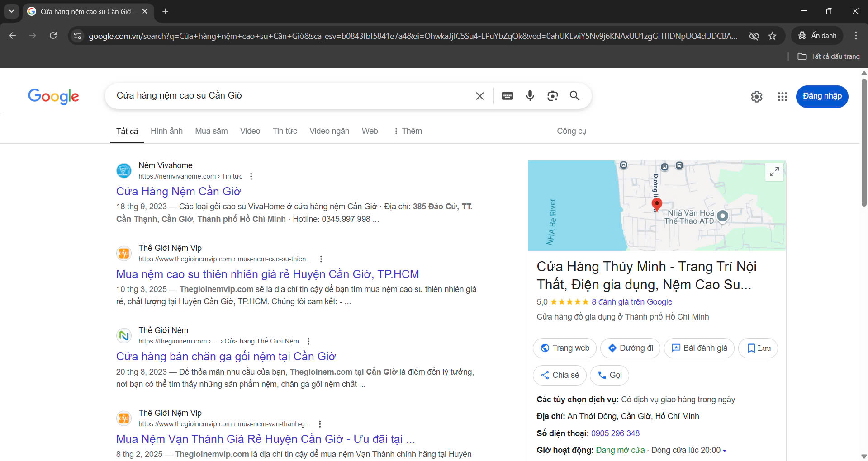Image resolution: width=868 pixels, height=461 pixels.
Task: Open Mua Nệm Vạn Thành Giá Rẻ result
Action: point(266,439)
